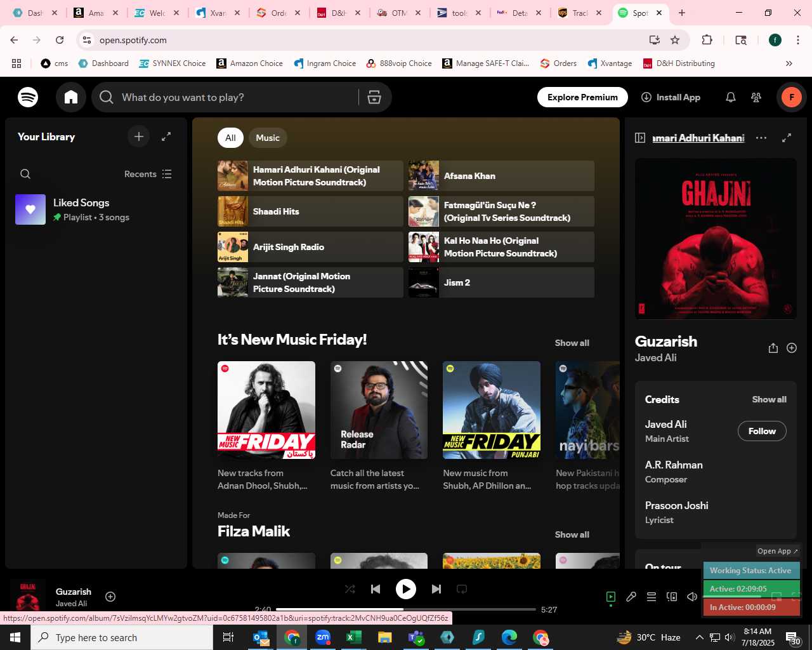Open Chrome extensions puzzle icon
This screenshot has width=812, height=650.
[x=707, y=40]
